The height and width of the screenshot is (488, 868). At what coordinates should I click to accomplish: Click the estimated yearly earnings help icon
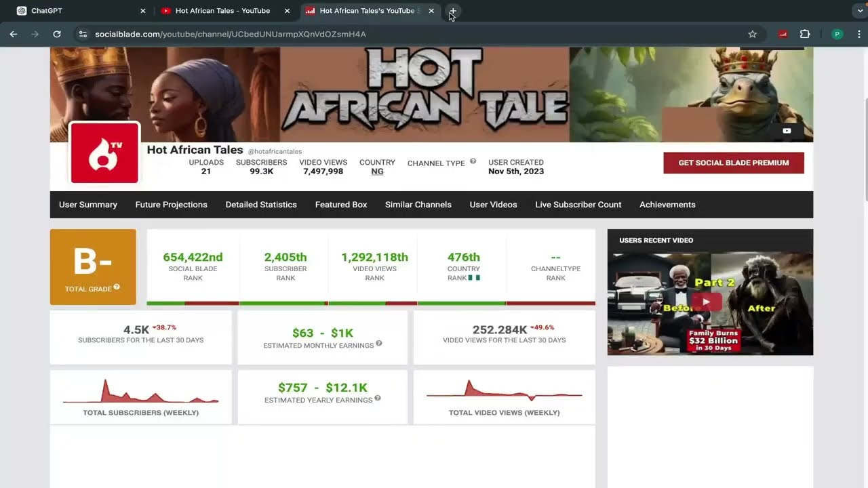tap(378, 399)
